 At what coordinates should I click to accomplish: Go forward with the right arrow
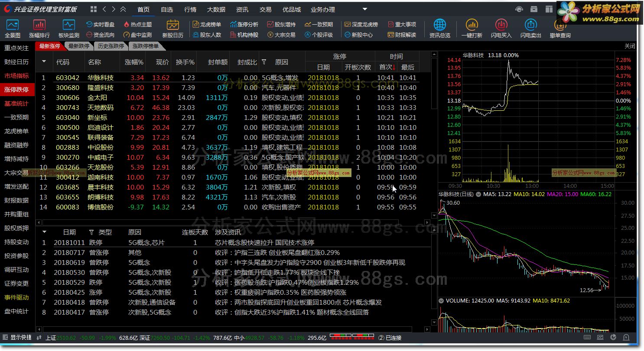coord(114,9)
